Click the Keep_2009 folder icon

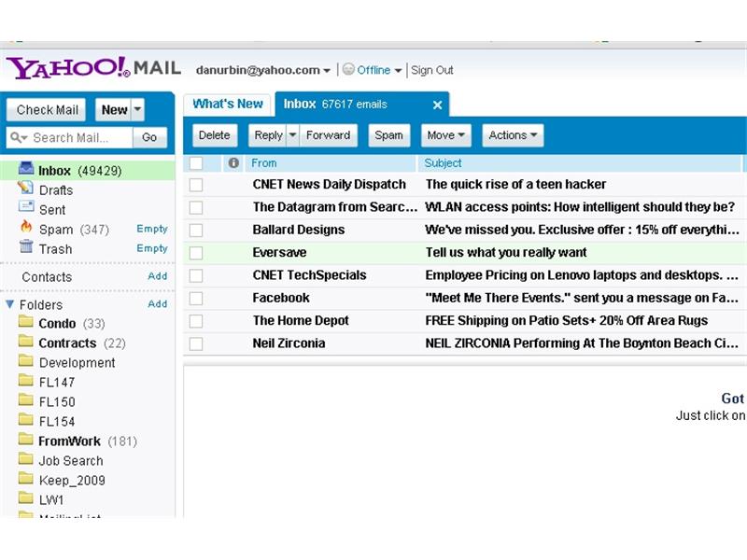click(x=26, y=479)
